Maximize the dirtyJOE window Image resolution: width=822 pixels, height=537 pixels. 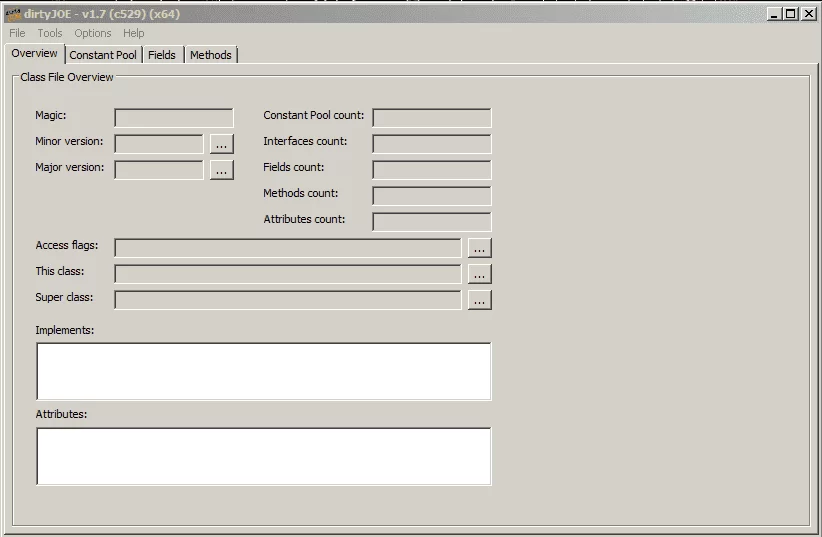(791, 14)
